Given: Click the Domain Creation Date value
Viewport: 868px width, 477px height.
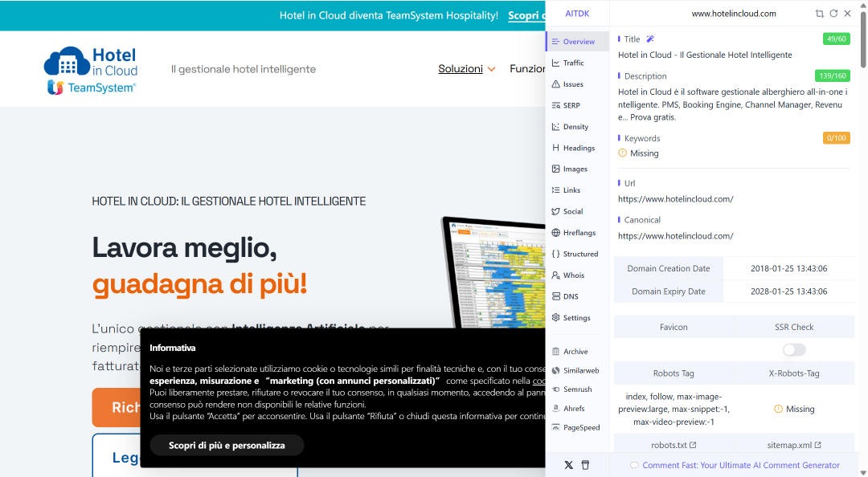Looking at the screenshot, I should (789, 268).
